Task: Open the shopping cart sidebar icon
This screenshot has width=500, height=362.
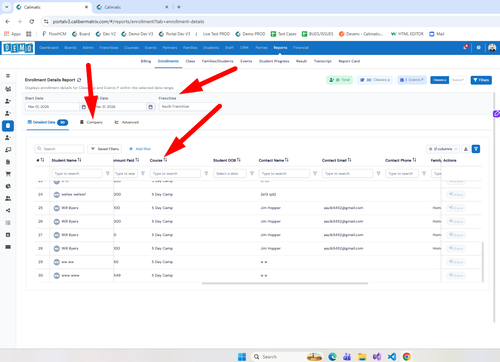Action: 8,174
